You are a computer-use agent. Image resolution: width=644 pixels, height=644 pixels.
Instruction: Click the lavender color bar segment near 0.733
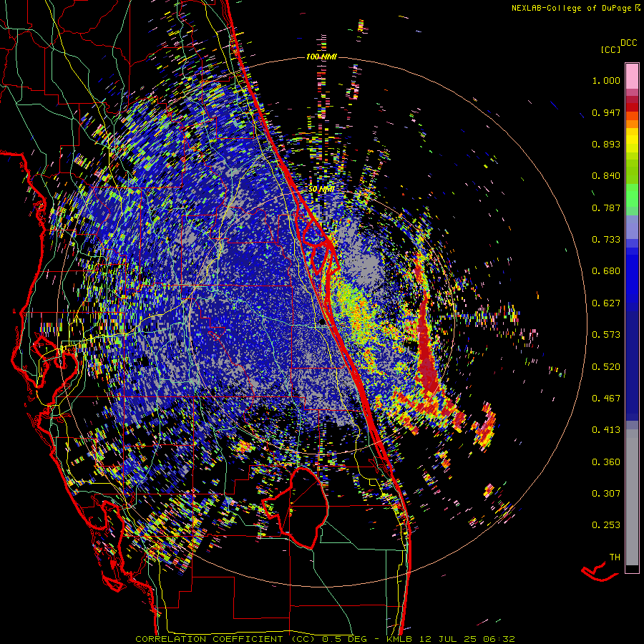click(632, 227)
